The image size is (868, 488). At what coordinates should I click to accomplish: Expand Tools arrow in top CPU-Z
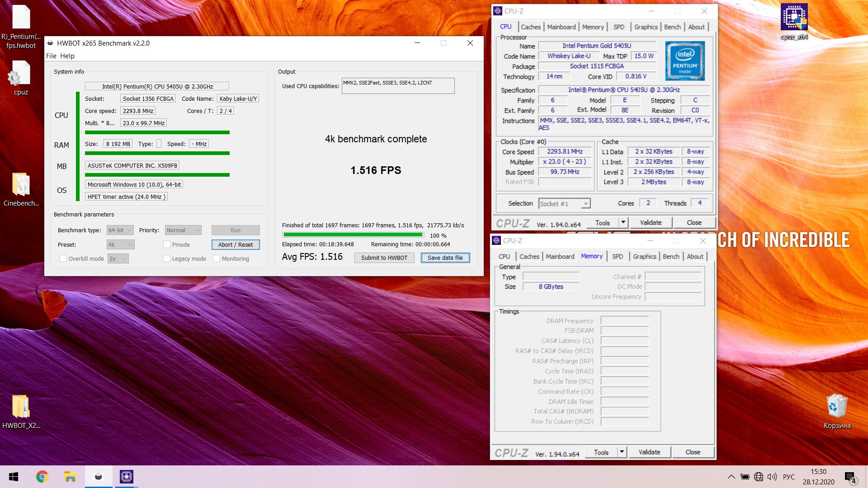point(623,222)
